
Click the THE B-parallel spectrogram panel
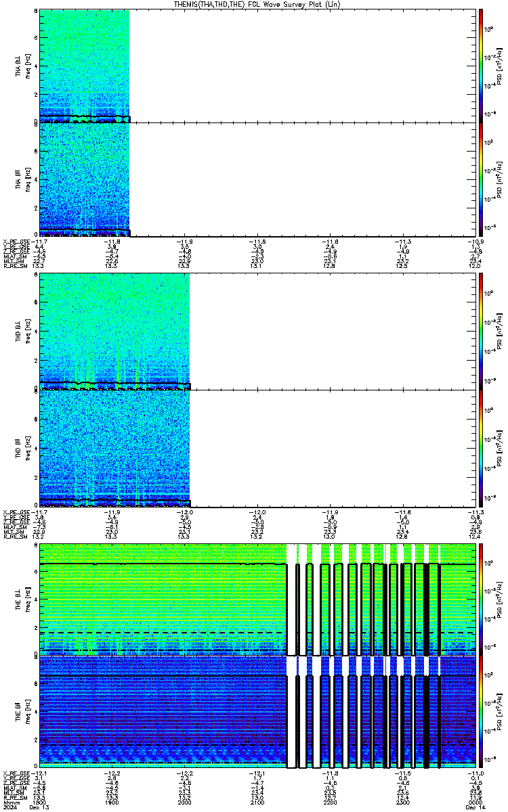click(x=257, y=712)
